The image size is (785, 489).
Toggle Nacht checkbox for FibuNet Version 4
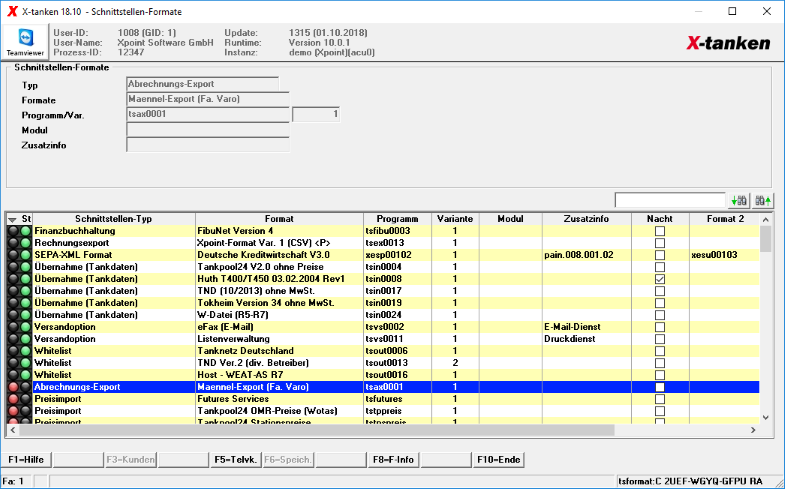point(660,231)
